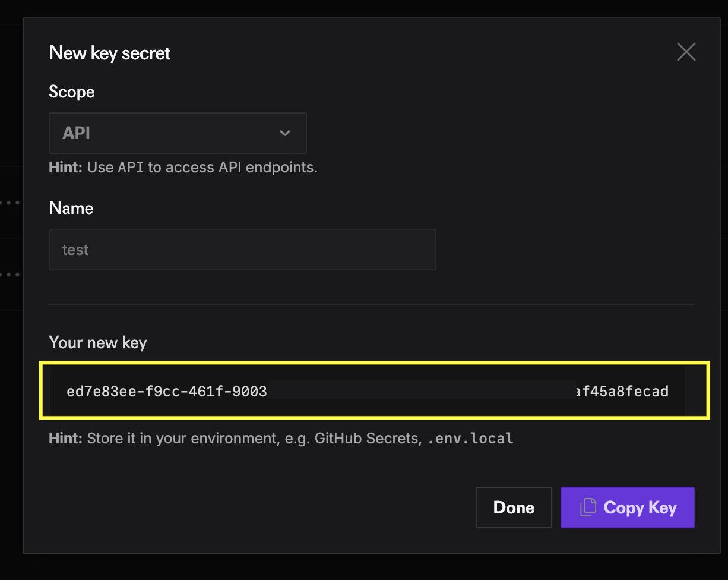Focus the Name field containing test

coord(242,250)
